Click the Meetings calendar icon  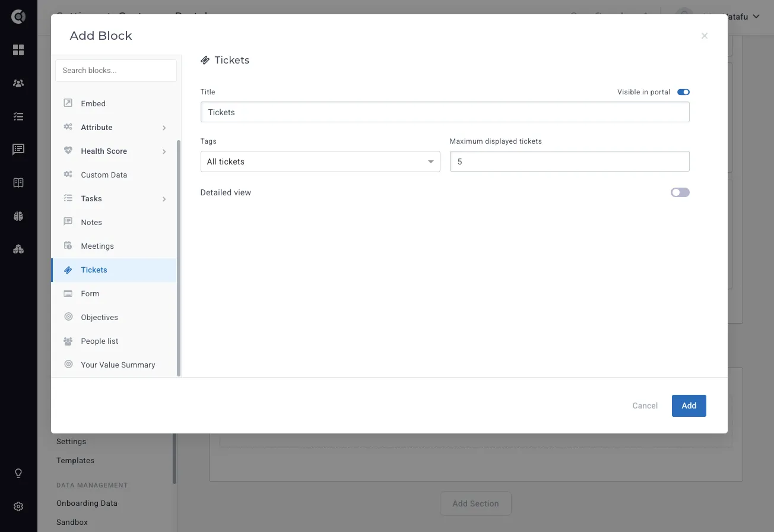pyautogui.click(x=68, y=246)
